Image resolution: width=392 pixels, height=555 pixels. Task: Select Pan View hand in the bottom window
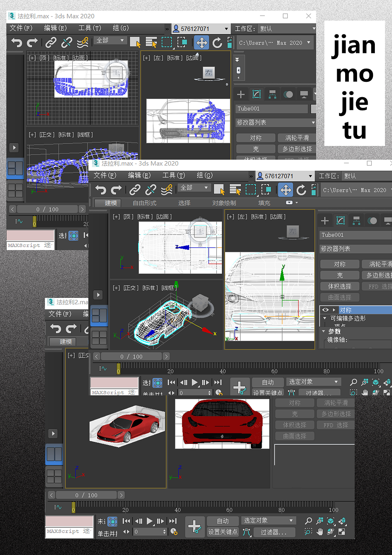320,532
